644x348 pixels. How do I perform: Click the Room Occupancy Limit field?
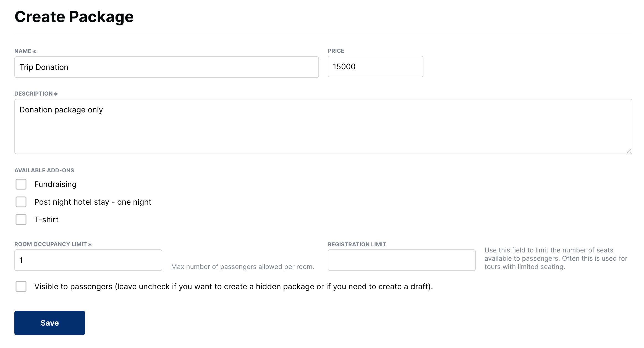[88, 260]
